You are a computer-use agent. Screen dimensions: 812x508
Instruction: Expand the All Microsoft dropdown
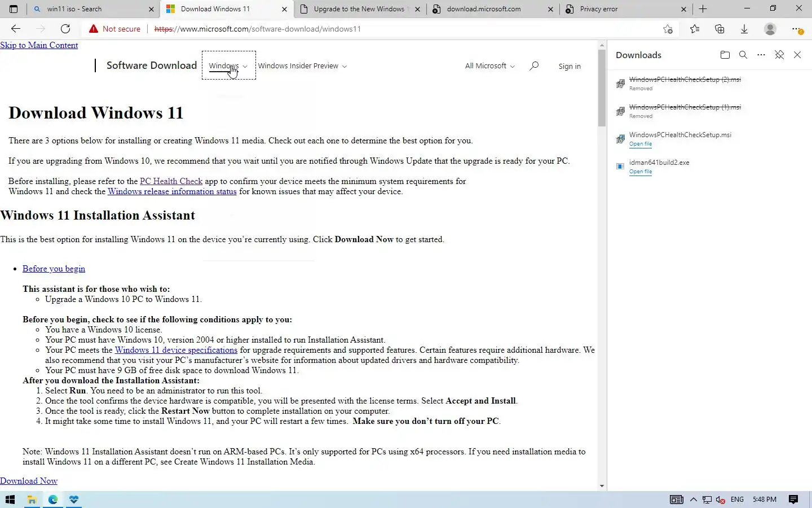(489, 66)
